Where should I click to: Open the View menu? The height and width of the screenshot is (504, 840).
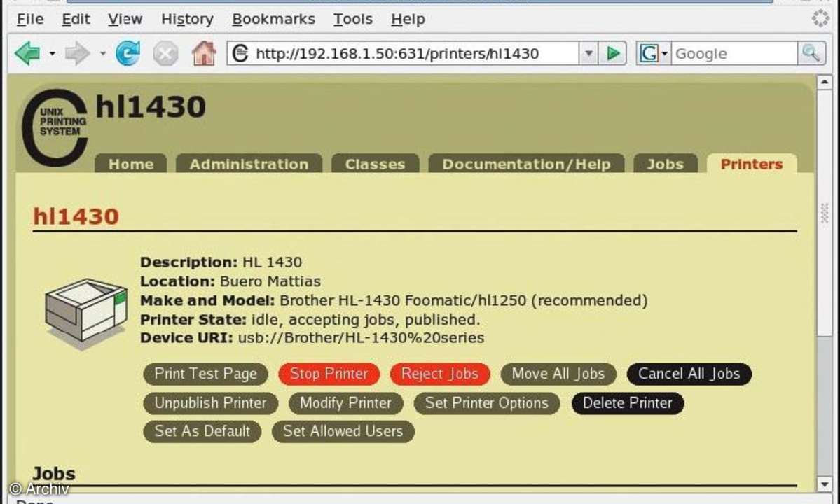point(125,20)
